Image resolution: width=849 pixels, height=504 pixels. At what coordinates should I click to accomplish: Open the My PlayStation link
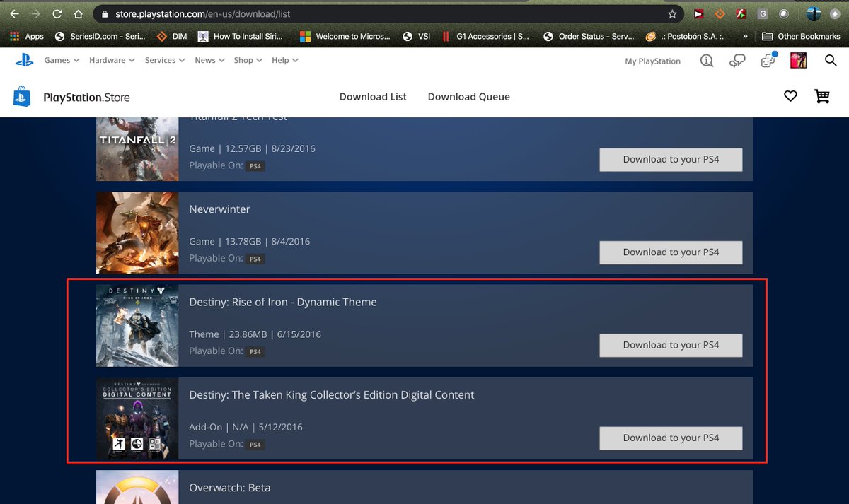point(652,61)
